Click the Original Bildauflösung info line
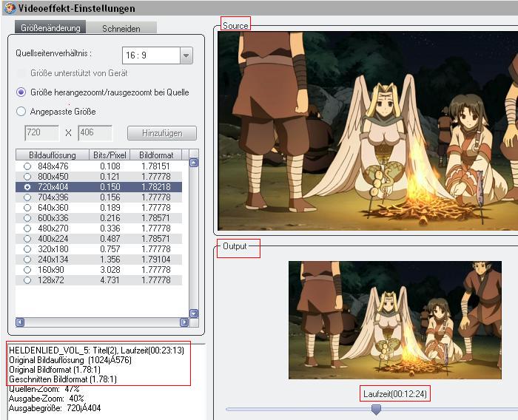 (70, 360)
